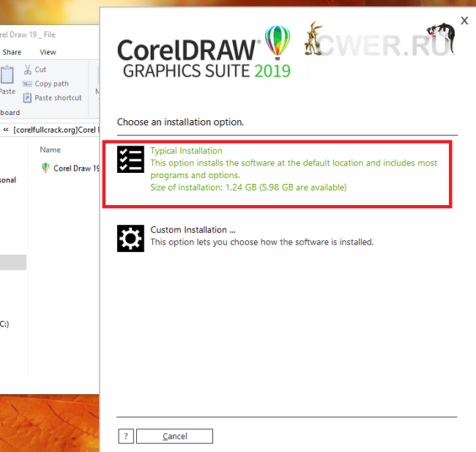The height and width of the screenshot is (452, 476).
Task: Click the C: drive in navigation pane
Action: coord(4,324)
